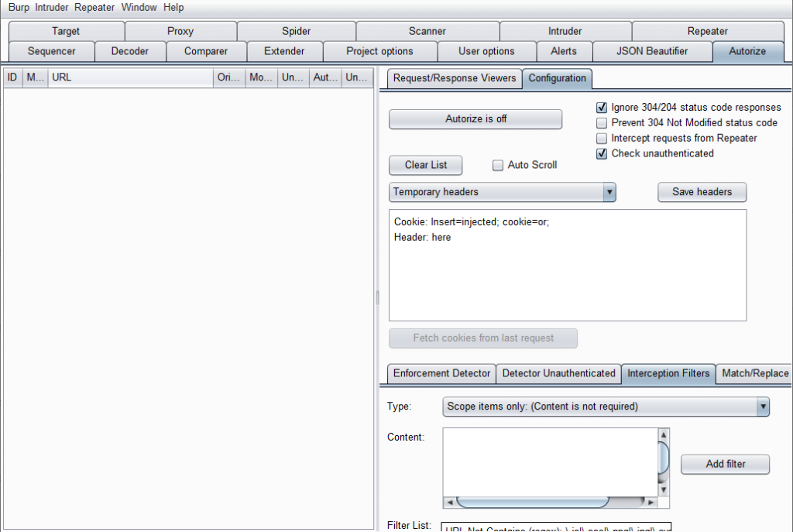Screen dimensions: 793x532
Task: Open the Burp menu
Action: 19,8
